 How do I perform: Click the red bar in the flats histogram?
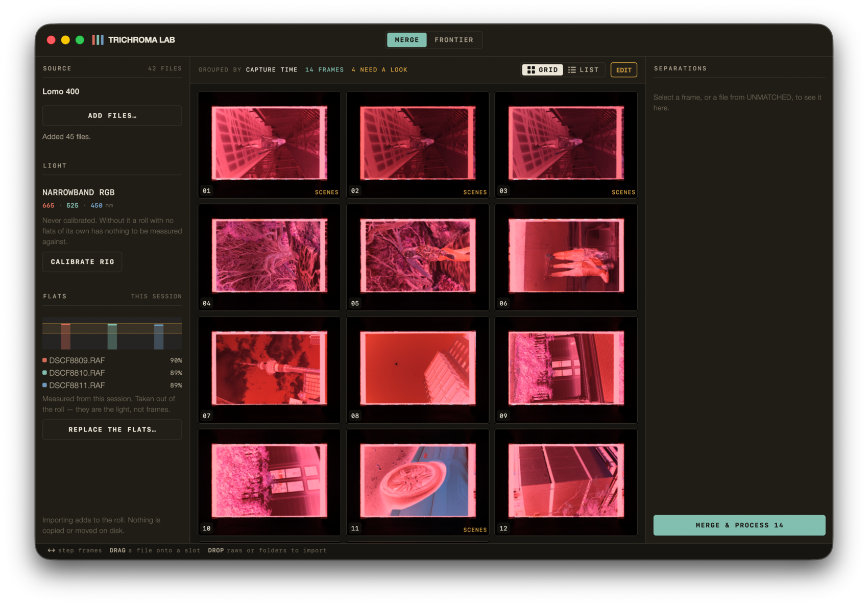[x=65, y=336]
